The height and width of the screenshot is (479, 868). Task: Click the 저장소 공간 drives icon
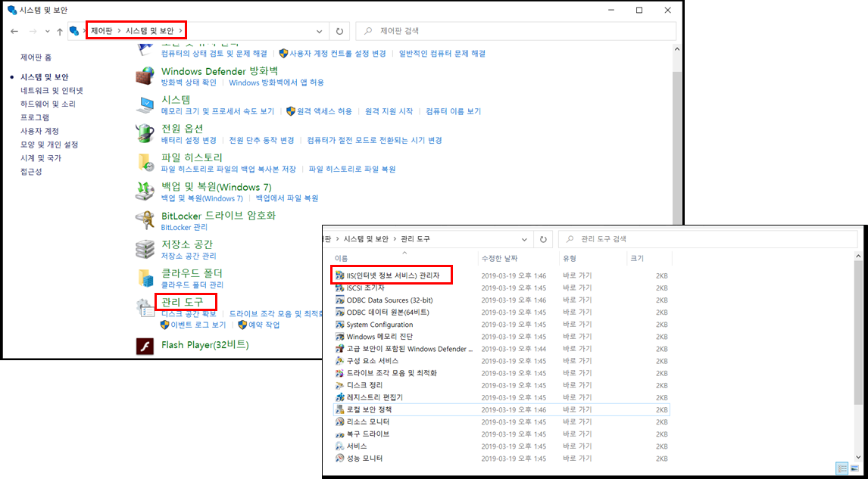pyautogui.click(x=145, y=250)
